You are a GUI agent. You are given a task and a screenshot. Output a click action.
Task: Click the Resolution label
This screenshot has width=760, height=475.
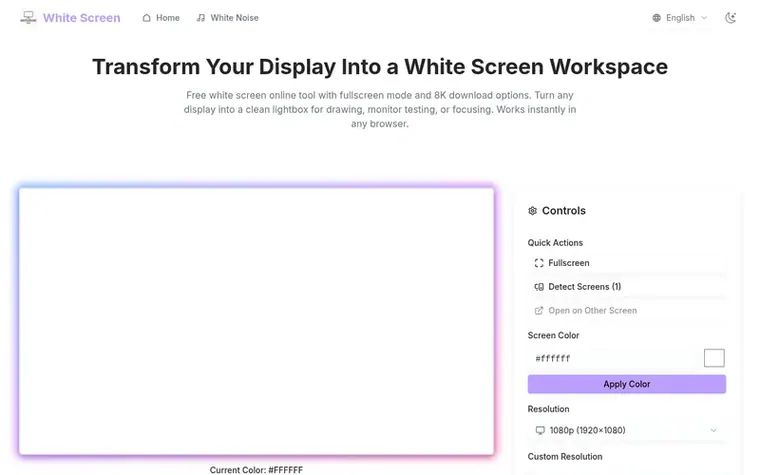(548, 409)
